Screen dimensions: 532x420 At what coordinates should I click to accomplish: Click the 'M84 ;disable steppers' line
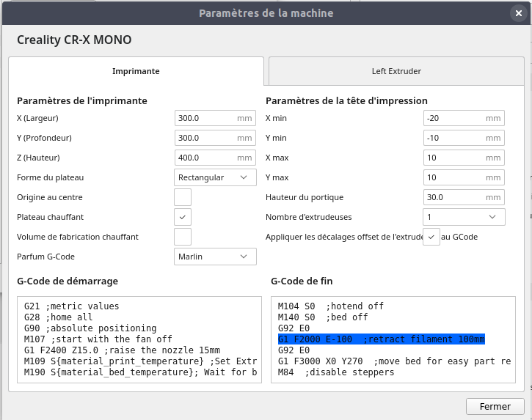336,372
